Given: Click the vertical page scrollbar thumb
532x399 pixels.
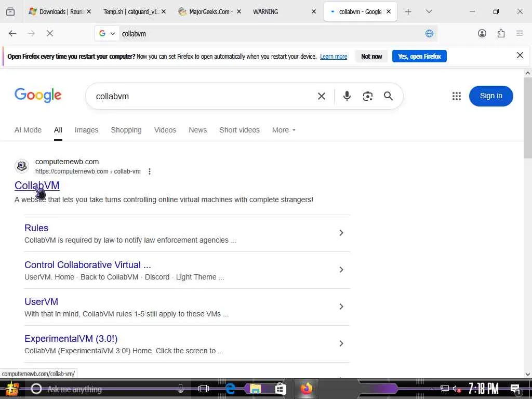Looking at the screenshot, I should point(528,117).
